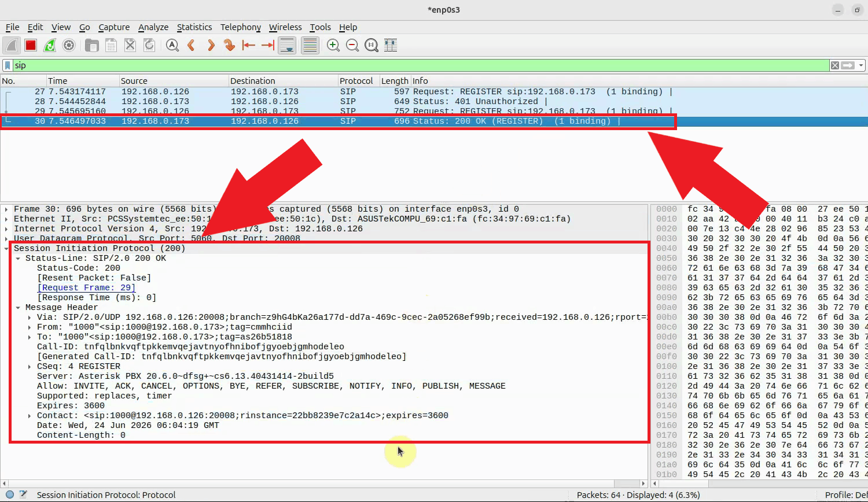The width and height of the screenshot is (868, 502).
Task: Toggle packet list colorization
Action: pyautogui.click(x=310, y=45)
